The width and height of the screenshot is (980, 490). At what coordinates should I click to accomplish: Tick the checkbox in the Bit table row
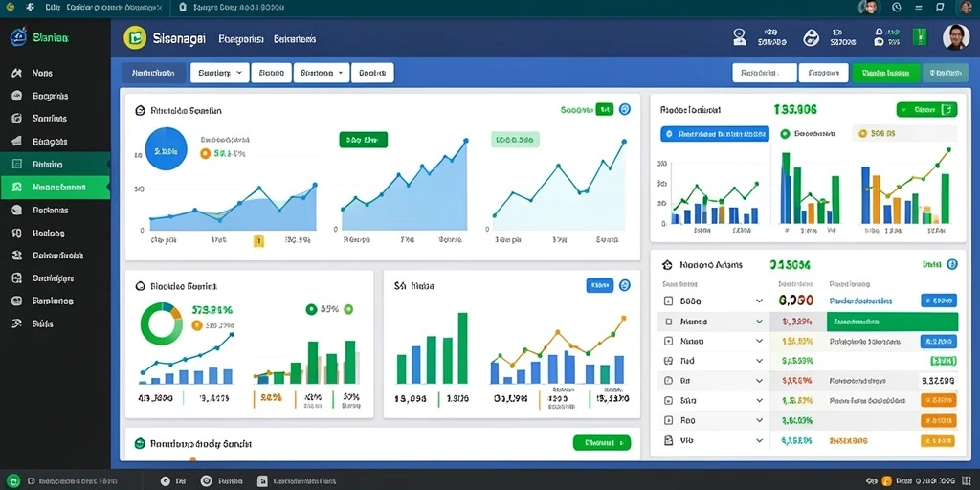[x=668, y=381]
